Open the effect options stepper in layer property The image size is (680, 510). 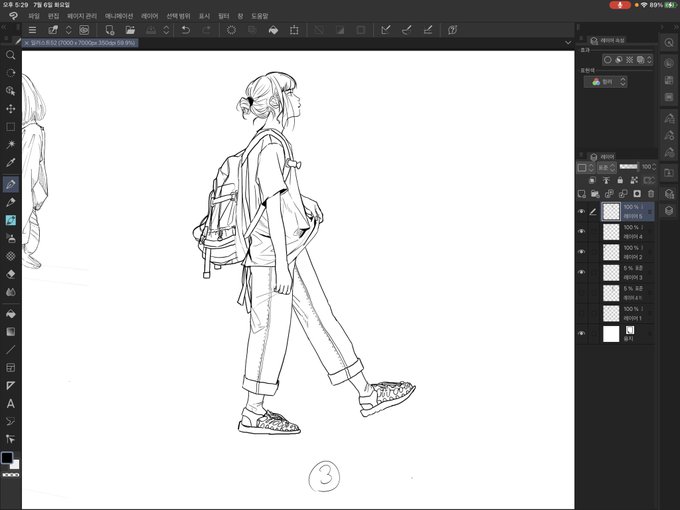click(x=650, y=60)
